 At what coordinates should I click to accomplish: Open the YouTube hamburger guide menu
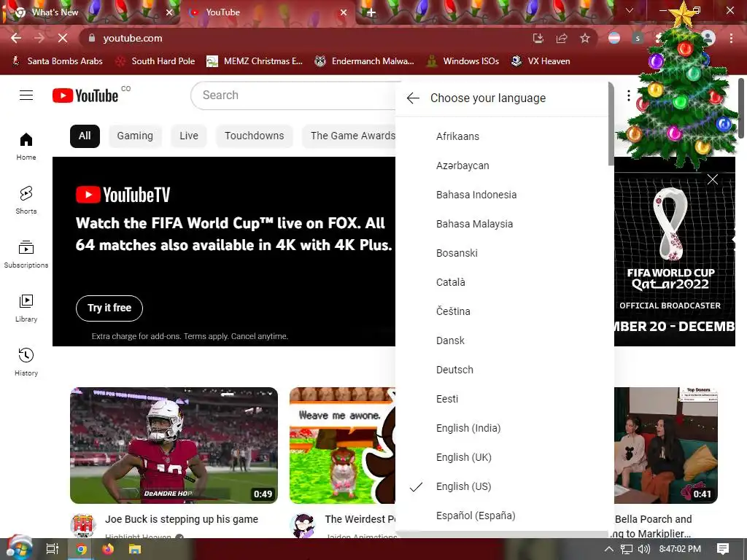coord(26,96)
